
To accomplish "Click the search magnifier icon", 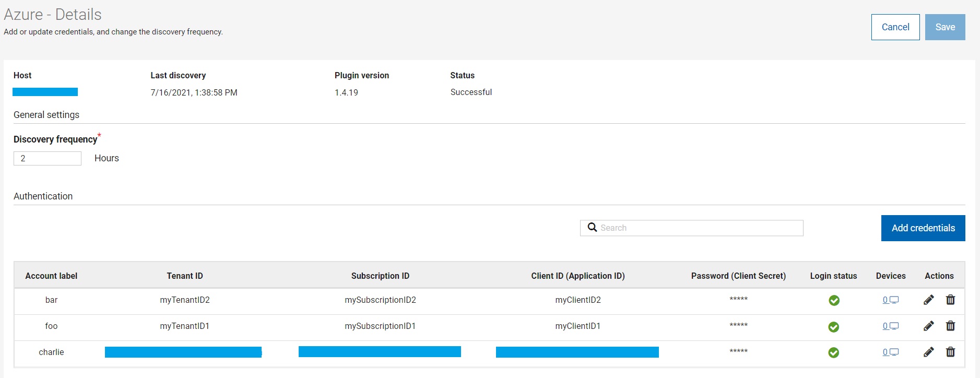I will tap(592, 228).
